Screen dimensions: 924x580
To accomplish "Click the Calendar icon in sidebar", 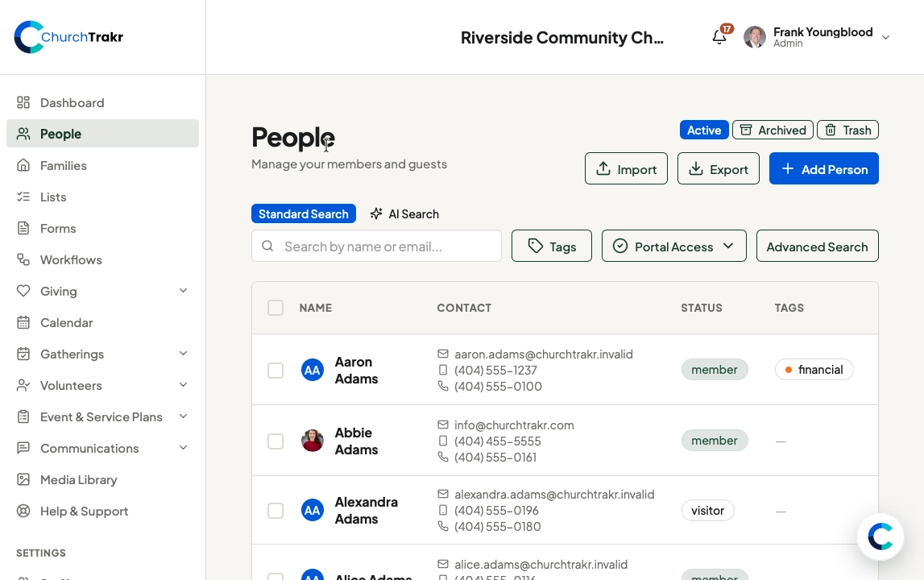I will tap(23, 322).
